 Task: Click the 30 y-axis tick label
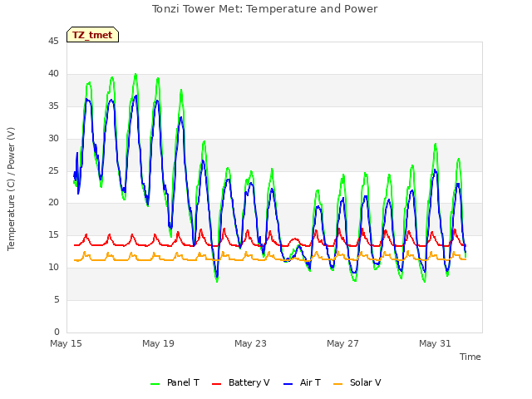pyautogui.click(x=53, y=138)
